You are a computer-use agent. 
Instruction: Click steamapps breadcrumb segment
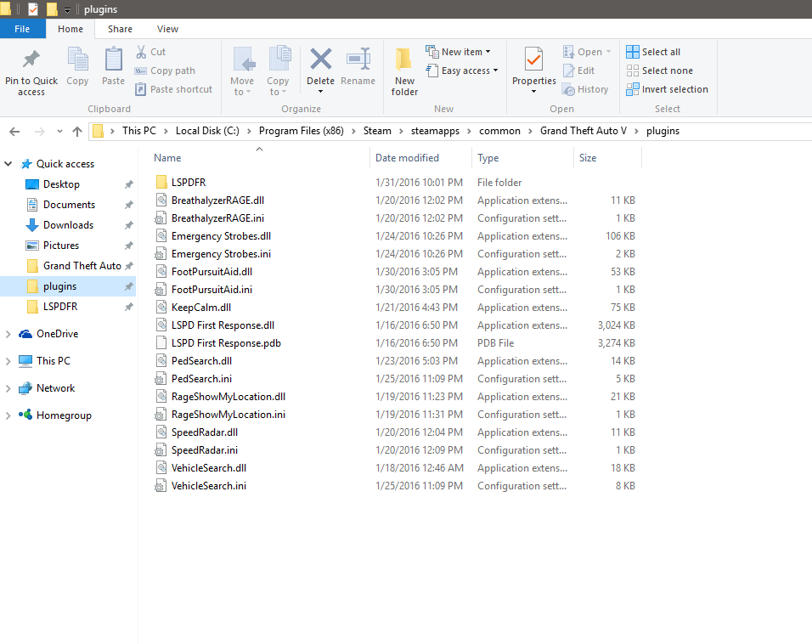[435, 131]
